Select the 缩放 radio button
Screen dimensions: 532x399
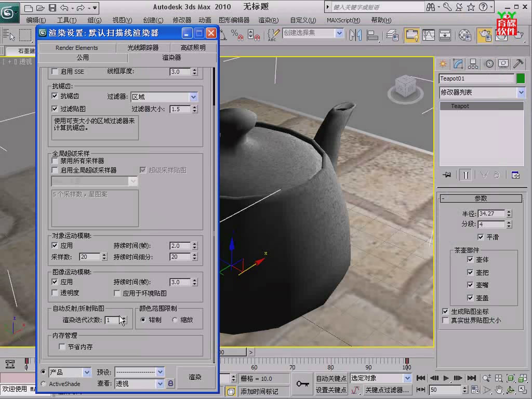tap(175, 320)
